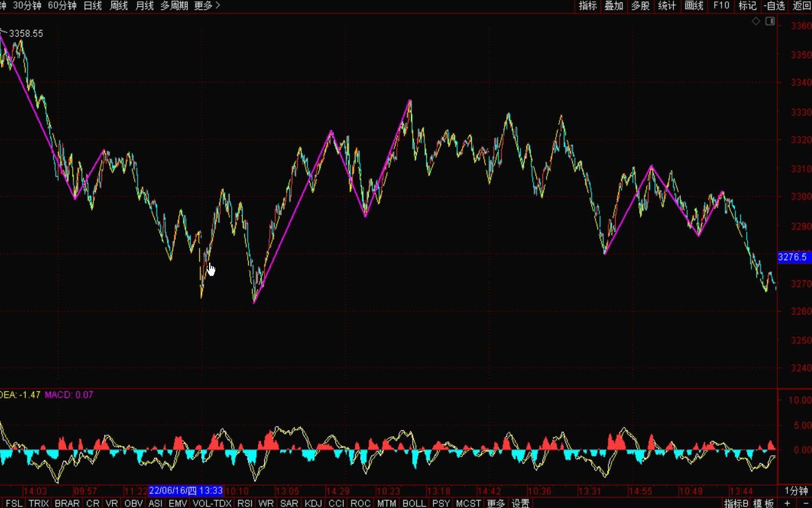Viewport: 812px width, 508px height.
Task: Select the 周线 weekly chart
Action: [x=119, y=6]
